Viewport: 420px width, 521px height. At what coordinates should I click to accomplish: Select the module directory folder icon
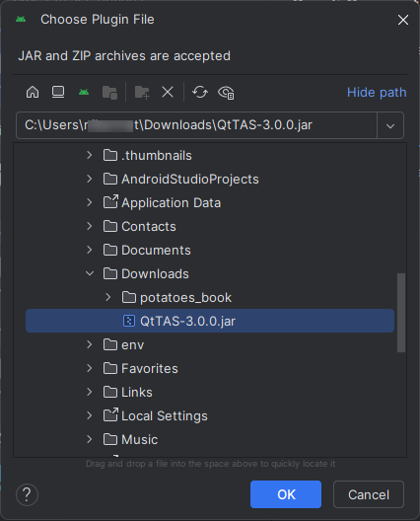109,92
